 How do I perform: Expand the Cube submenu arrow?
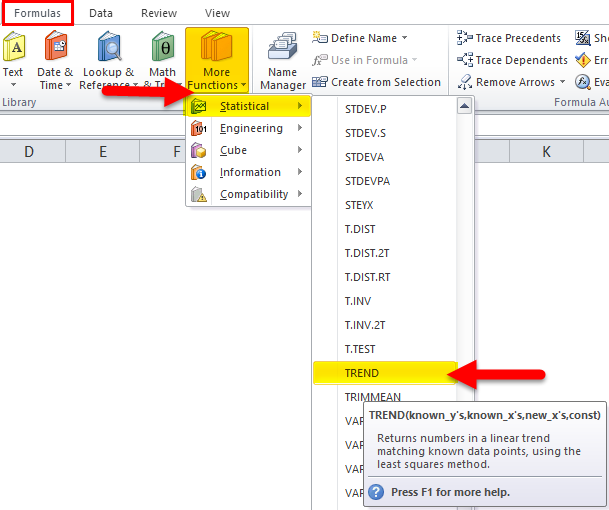pyautogui.click(x=300, y=150)
